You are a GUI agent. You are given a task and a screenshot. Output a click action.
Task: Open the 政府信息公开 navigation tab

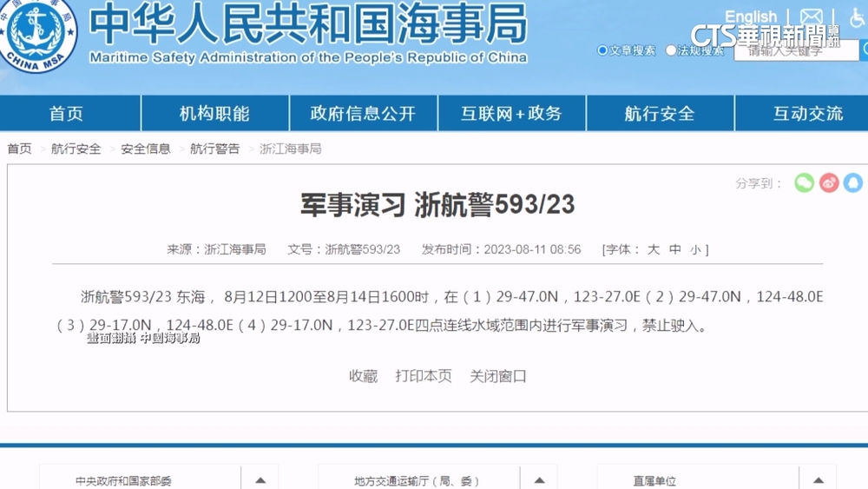tap(363, 114)
